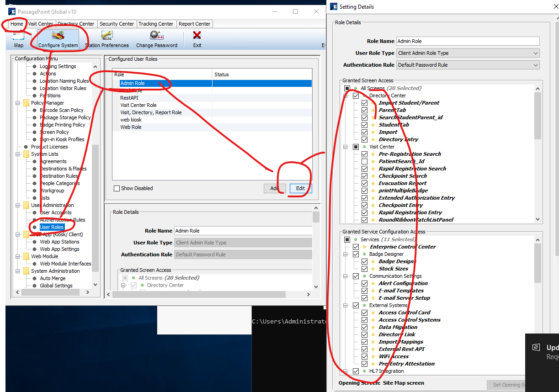
Task: Click the Web Module folder icon
Action: click(x=26, y=256)
